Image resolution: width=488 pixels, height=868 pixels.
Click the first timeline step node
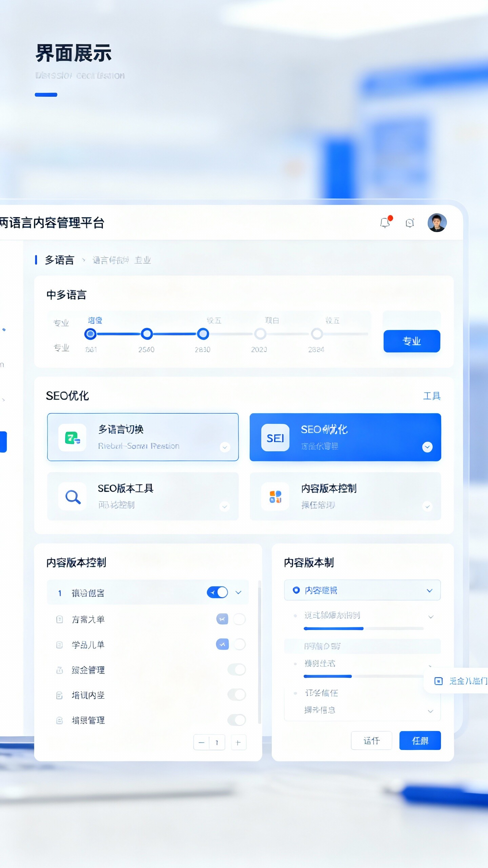pyautogui.click(x=90, y=334)
